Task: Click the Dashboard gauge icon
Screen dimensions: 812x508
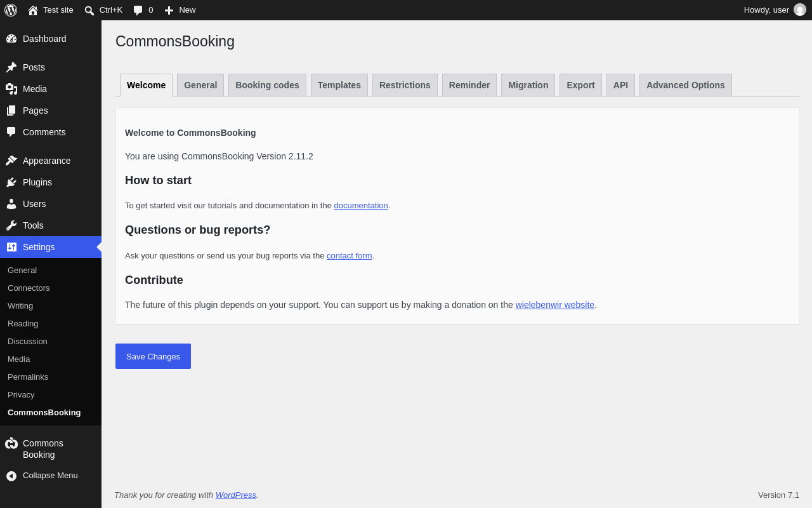Action: (x=11, y=39)
